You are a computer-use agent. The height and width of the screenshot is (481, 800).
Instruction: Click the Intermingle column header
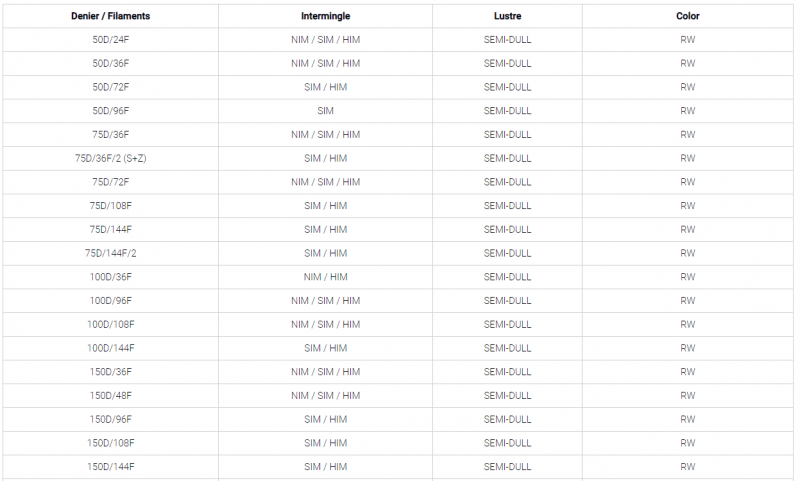[325, 16]
